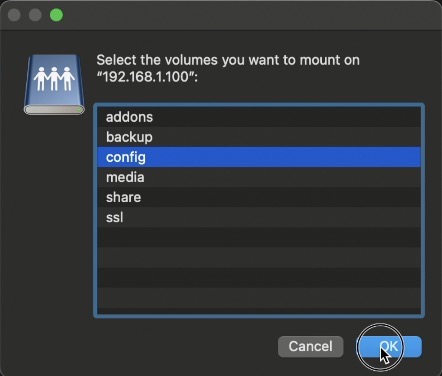The height and width of the screenshot is (376, 442).
Task: Select the backup volume
Action: (259, 137)
